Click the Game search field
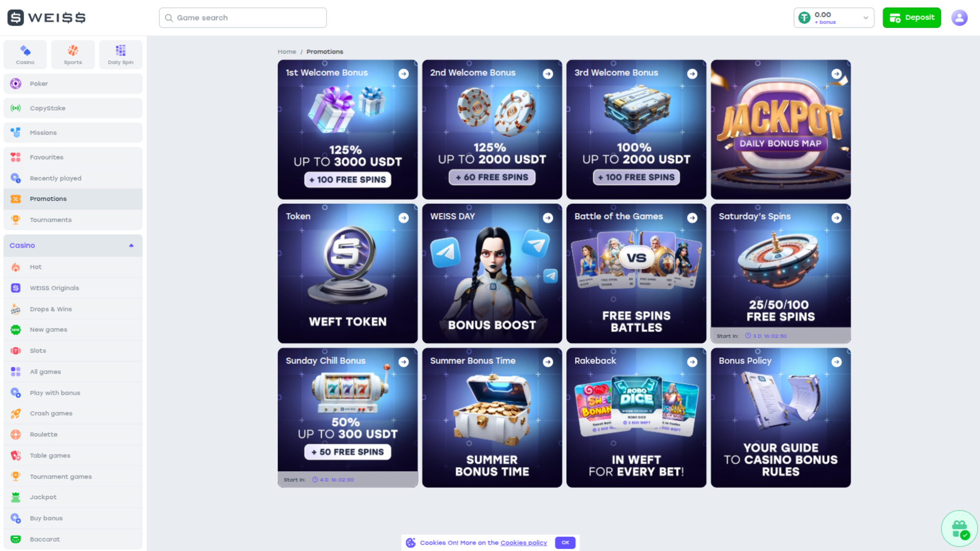This screenshot has height=551, width=980. tap(242, 18)
